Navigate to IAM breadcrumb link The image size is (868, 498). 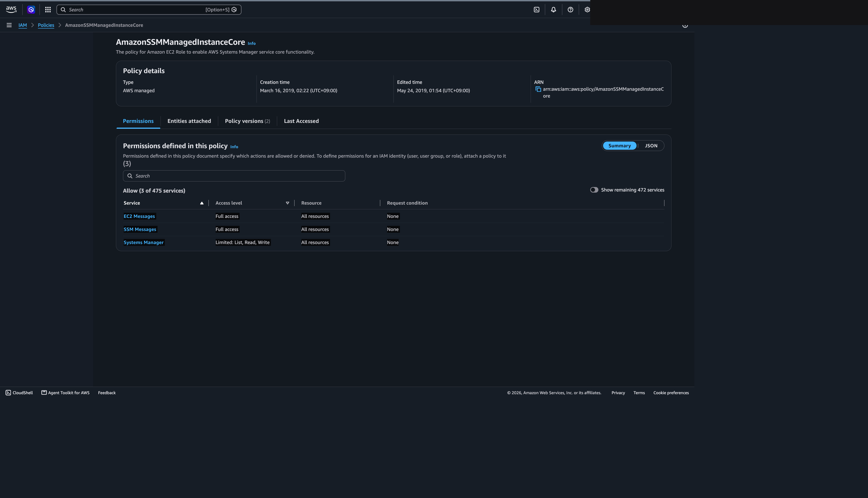coord(23,25)
